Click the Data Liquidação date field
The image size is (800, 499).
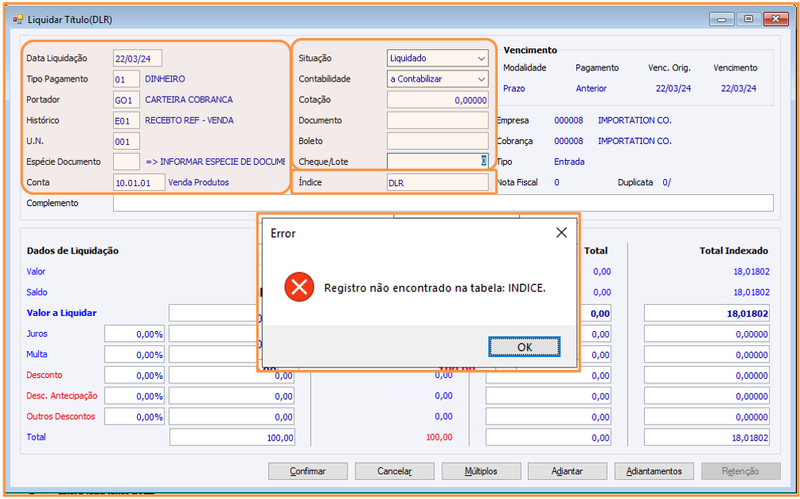pyautogui.click(x=138, y=58)
